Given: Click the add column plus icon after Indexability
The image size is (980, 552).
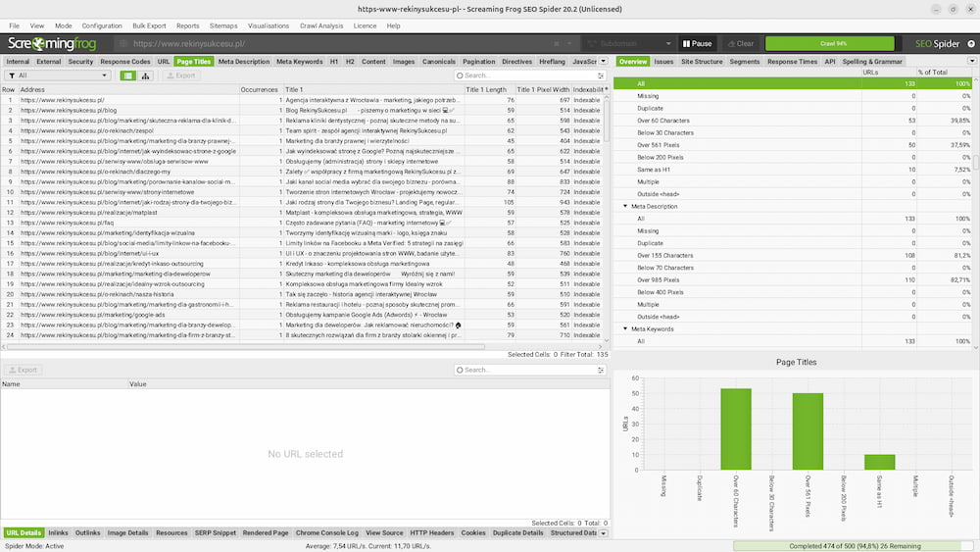Looking at the screenshot, I should point(607,89).
